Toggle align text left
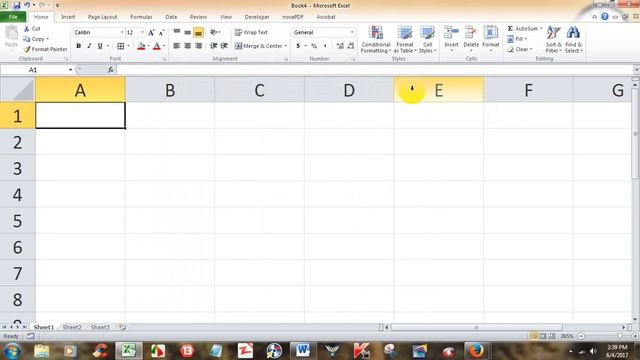640x360 pixels. click(x=177, y=46)
